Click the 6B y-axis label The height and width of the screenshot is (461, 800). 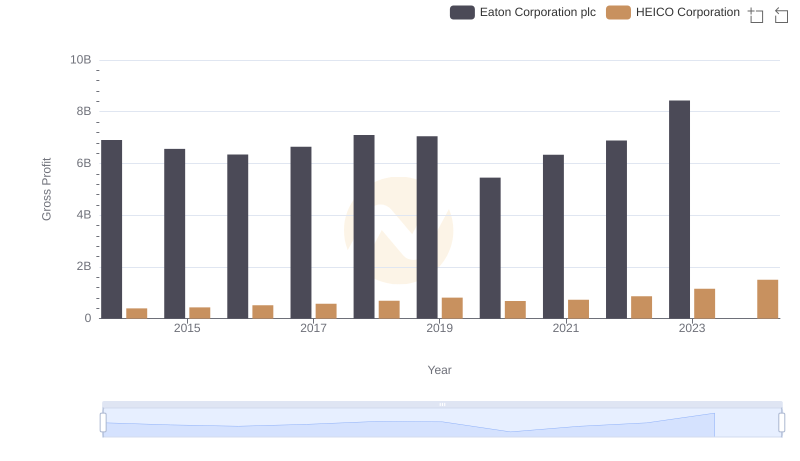84,163
